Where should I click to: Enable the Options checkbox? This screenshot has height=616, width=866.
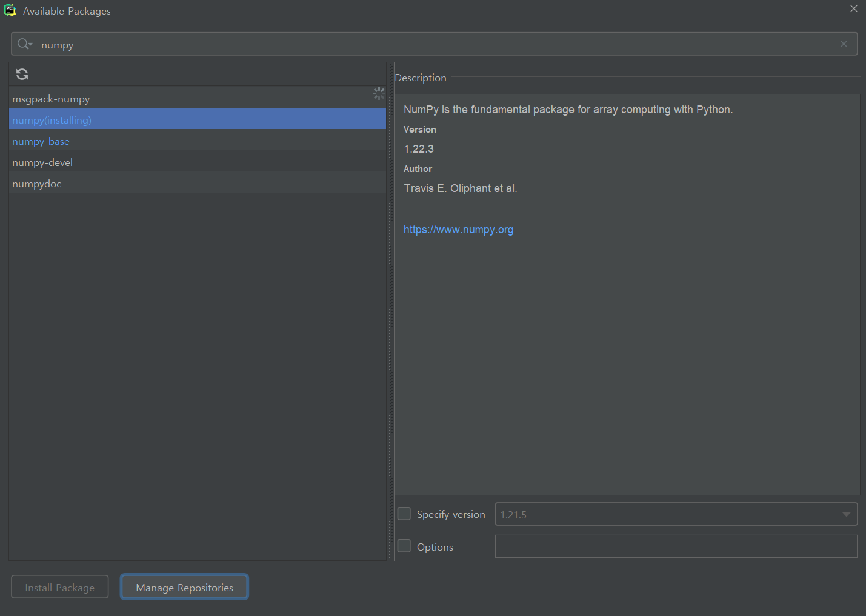point(404,546)
